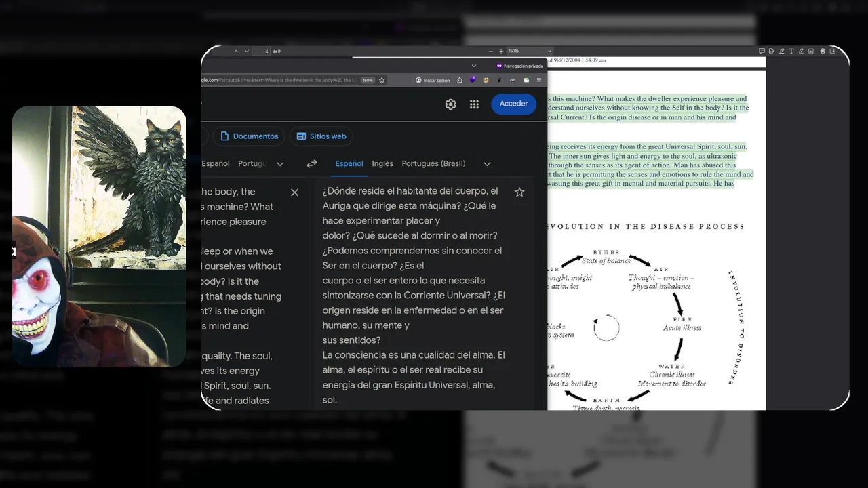Select Inglés as target language
868x488 pixels.
point(382,163)
